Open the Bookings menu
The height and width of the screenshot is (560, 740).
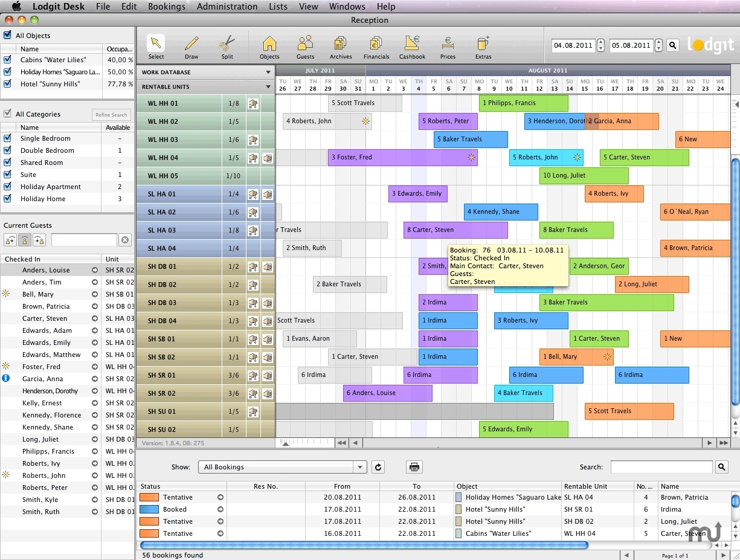tap(166, 7)
